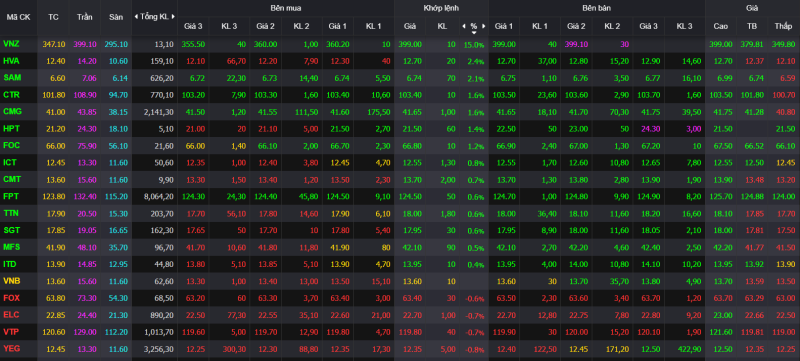800x361 pixels.
Task: Select the VNB ticker symbol
Action: 11,281
